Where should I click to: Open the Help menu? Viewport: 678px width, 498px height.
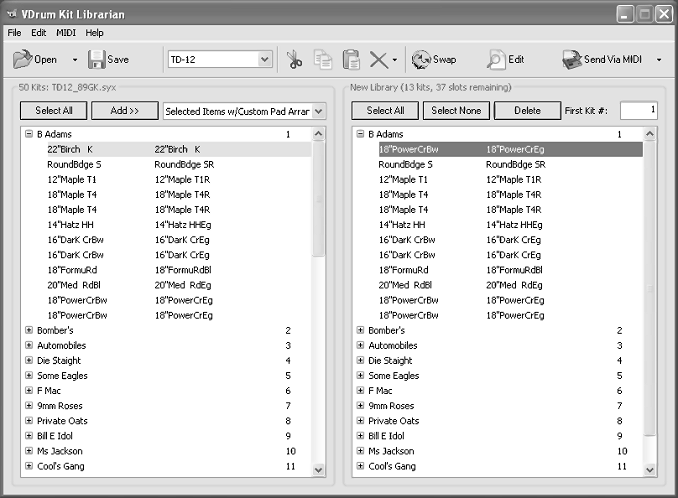(x=94, y=33)
